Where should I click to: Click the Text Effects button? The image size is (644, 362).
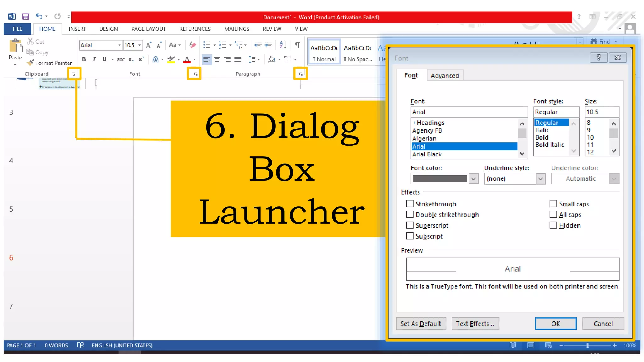coord(475,324)
